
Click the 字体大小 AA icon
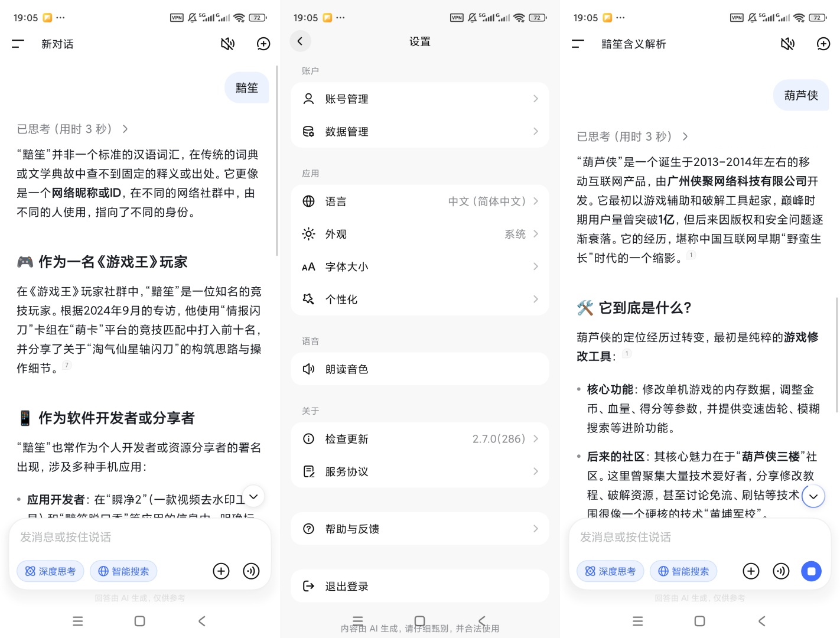[308, 266]
